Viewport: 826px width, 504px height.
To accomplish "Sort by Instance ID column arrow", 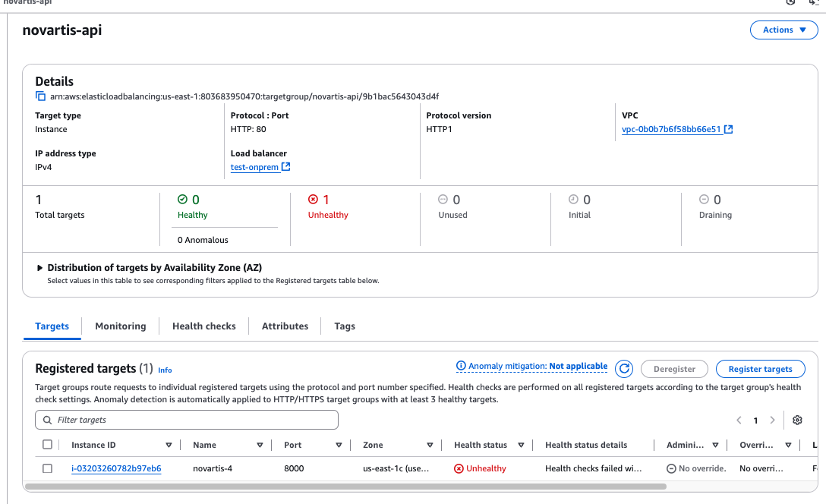I will [x=169, y=445].
